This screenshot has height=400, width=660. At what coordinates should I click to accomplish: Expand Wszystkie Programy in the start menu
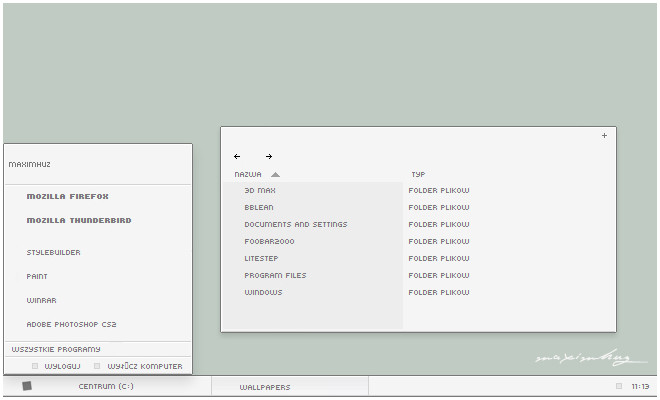pyautogui.click(x=56, y=349)
